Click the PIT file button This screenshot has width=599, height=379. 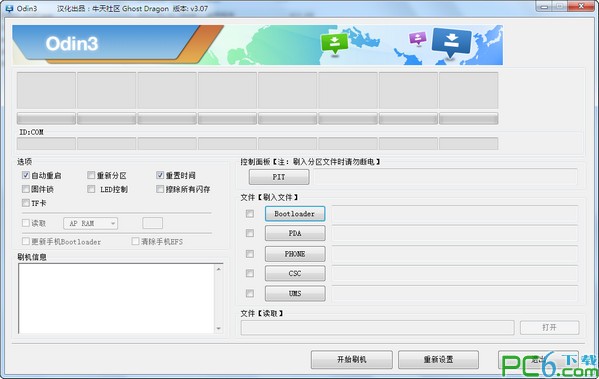click(x=279, y=177)
